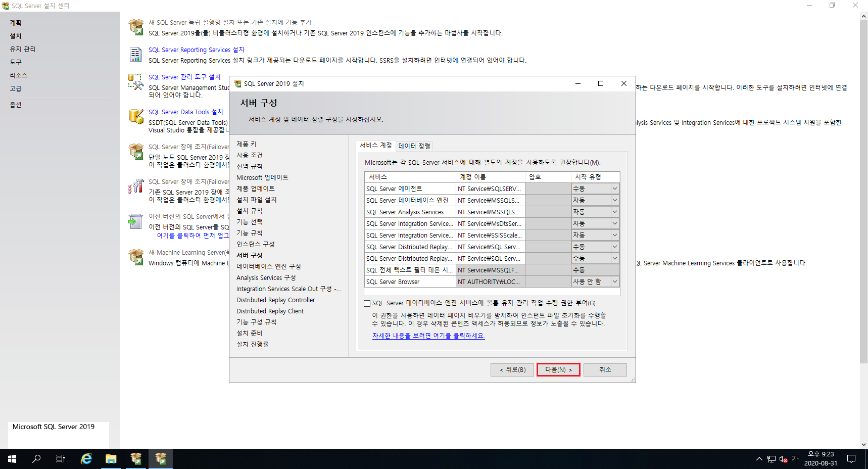868x469 pixels.
Task: Open the SQL Server 관리 도구 설치 link
Action: tap(184, 77)
